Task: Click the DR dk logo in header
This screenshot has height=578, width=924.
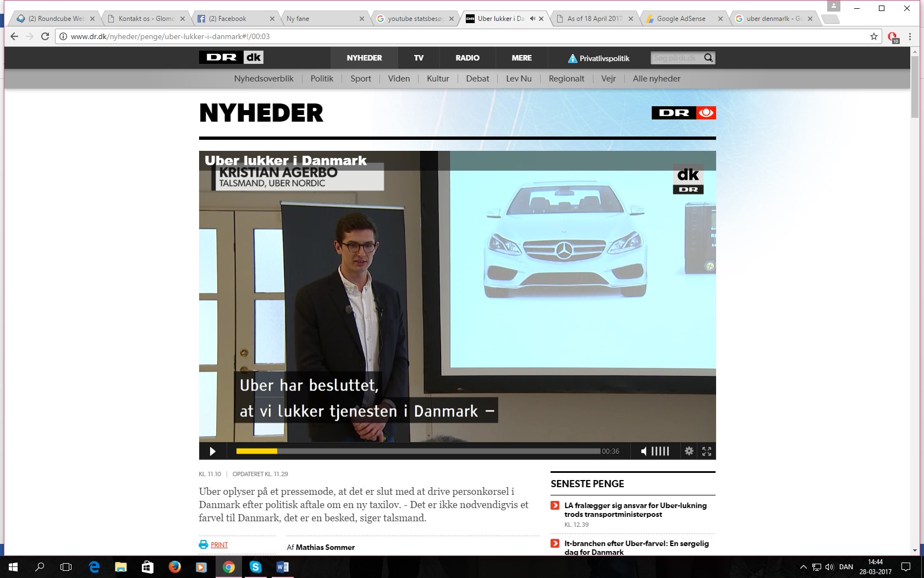Action: click(232, 57)
